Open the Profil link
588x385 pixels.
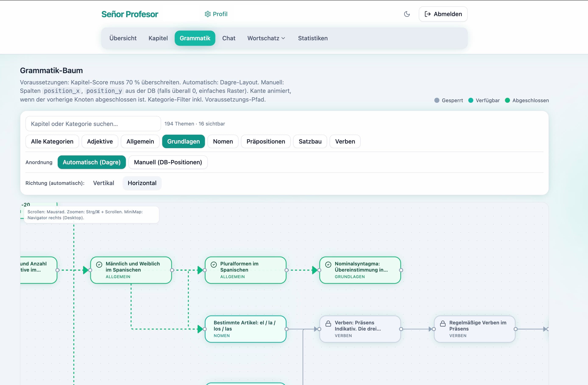click(x=216, y=14)
